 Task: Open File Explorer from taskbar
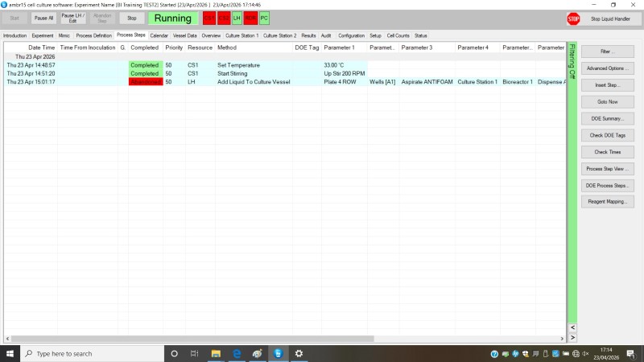pyautogui.click(x=216, y=353)
